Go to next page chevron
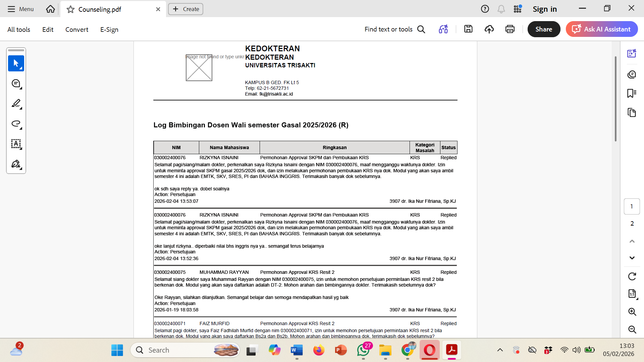Image resolution: width=644 pixels, height=362 pixels. (632, 258)
